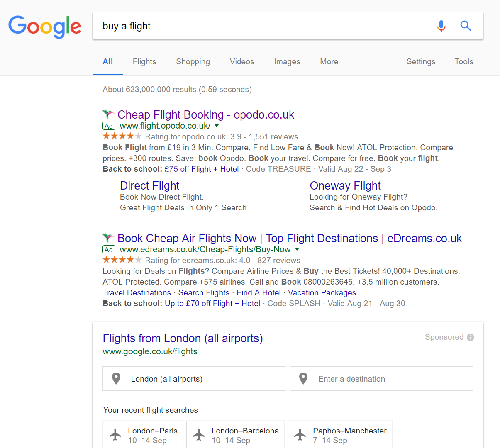
Task: Click the Google logo
Action: pos(45,27)
